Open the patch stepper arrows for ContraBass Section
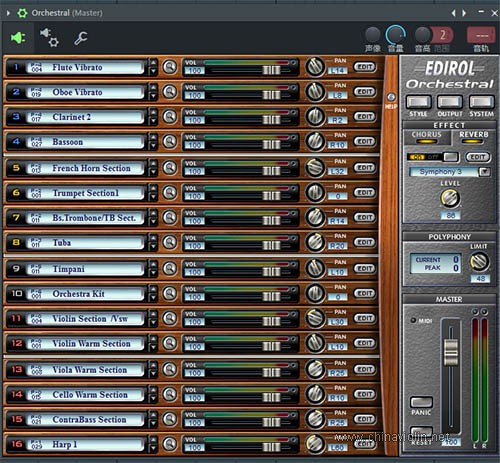 [153, 419]
